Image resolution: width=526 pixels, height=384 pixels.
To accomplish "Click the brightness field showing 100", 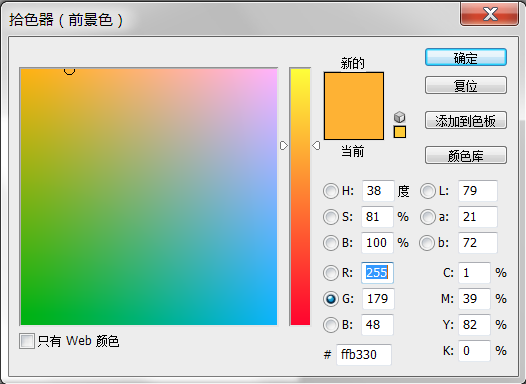I will click(377, 242).
